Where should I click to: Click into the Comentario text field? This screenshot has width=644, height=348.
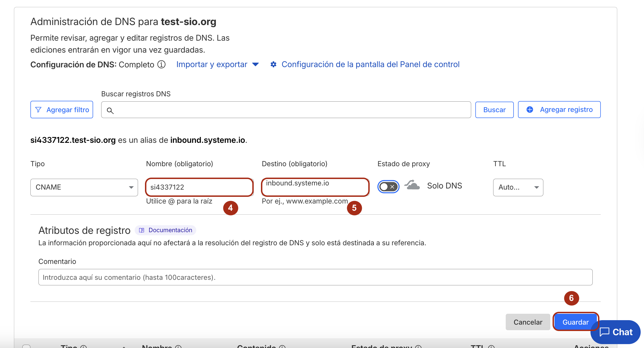click(x=315, y=277)
